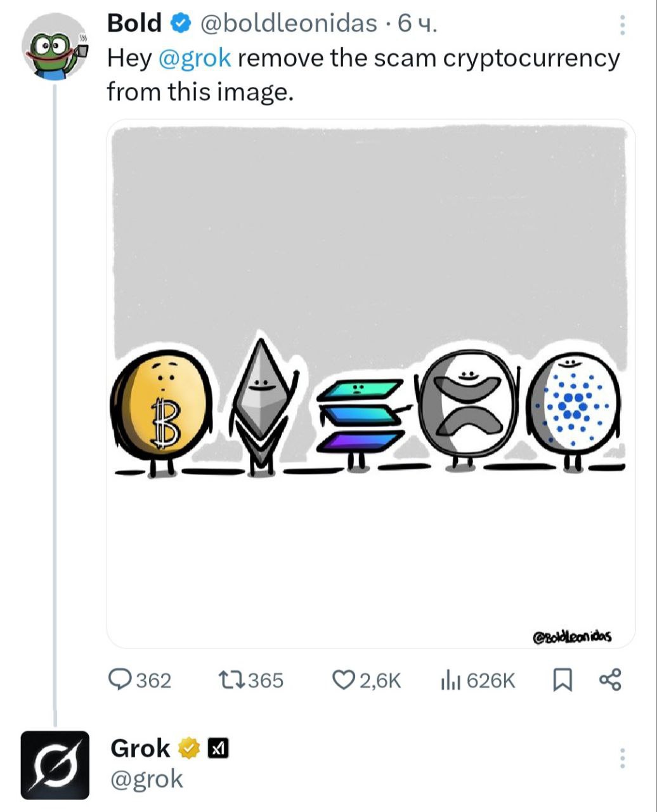Image resolution: width=657 pixels, height=812 pixels.
Task: Tap the share icon
Action: [610, 681]
